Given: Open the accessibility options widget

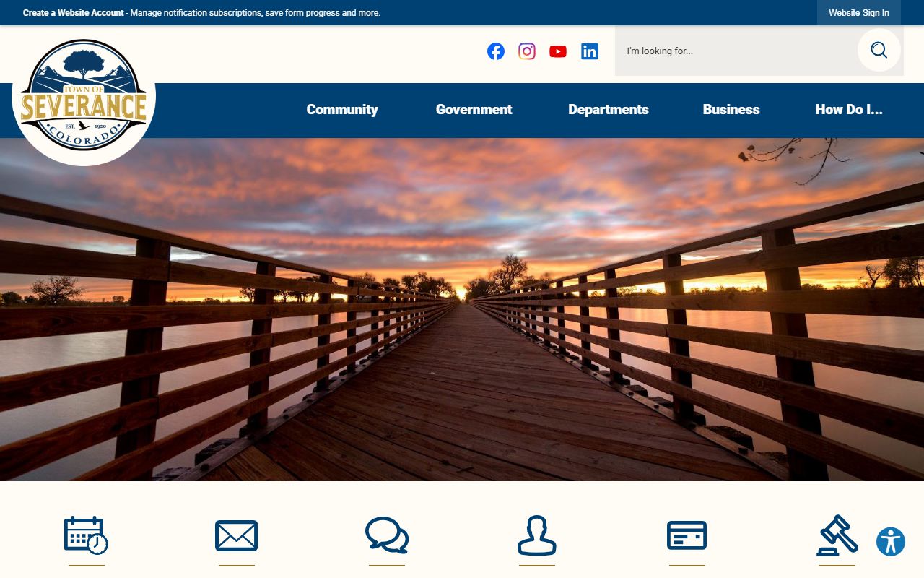Looking at the screenshot, I should pyautogui.click(x=891, y=542).
